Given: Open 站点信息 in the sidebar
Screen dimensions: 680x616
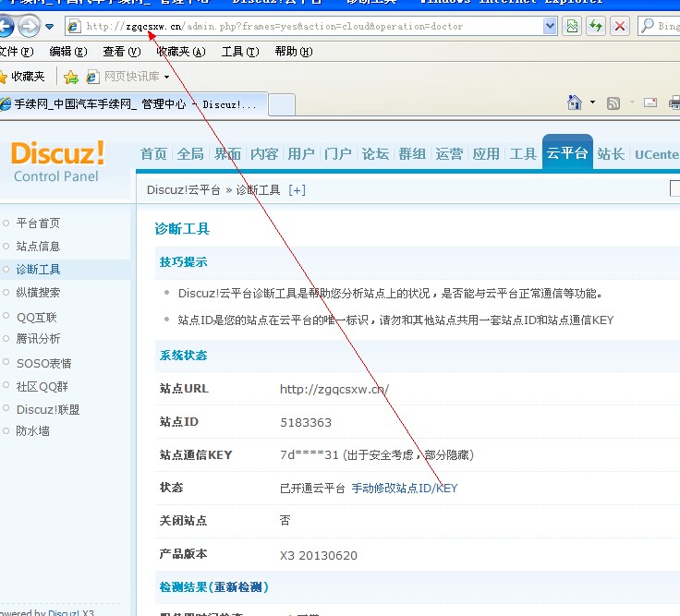Looking at the screenshot, I should [38, 247].
